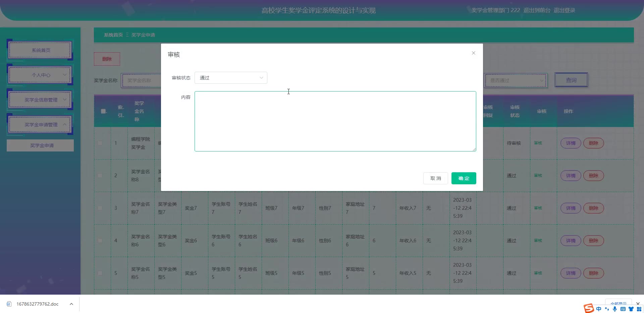The image size is (644, 313).
Task: Collapse the 奖学金申请管理 sidebar menu
Action: [x=40, y=125]
